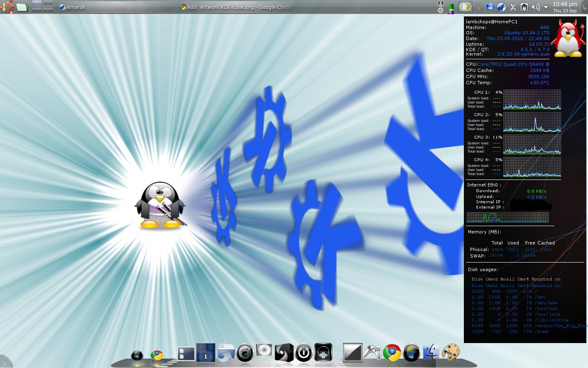
Task: Click the running Chrome indicator in dock
Action: (x=156, y=355)
